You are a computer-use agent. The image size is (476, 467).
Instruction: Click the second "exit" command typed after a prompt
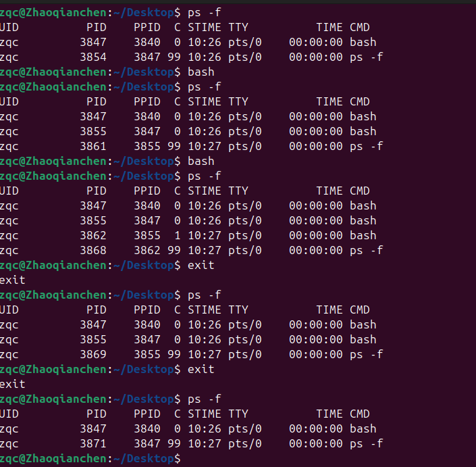201,369
